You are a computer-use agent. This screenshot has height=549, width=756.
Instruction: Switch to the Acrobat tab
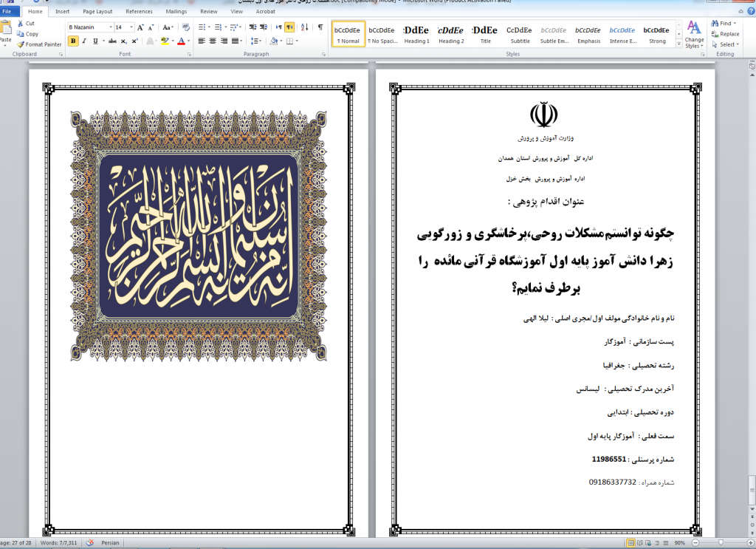265,12
